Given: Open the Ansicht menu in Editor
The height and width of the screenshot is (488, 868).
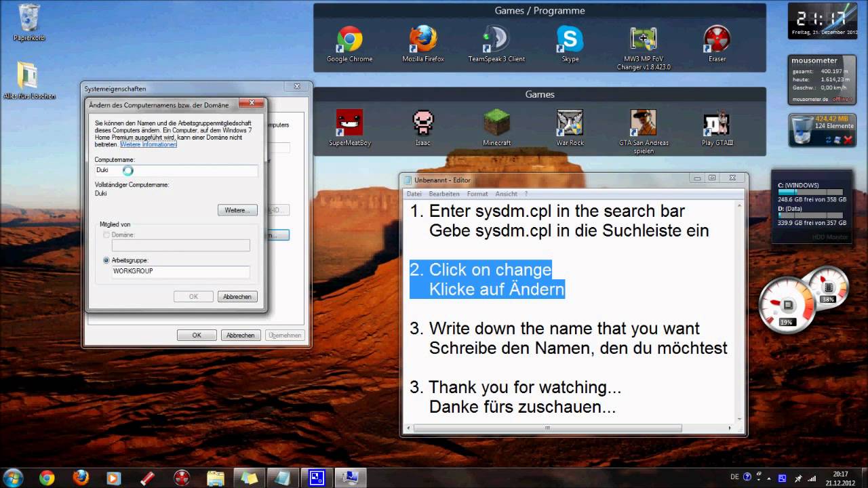Looking at the screenshot, I should [x=506, y=194].
